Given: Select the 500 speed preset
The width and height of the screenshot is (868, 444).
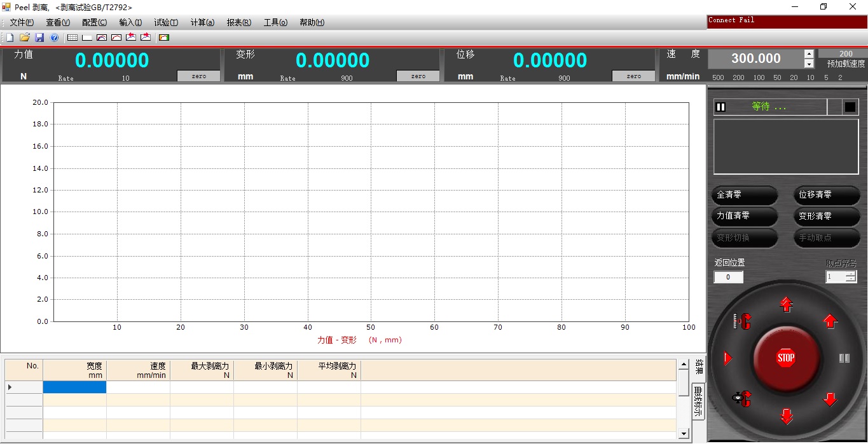Looking at the screenshot, I should point(718,78).
